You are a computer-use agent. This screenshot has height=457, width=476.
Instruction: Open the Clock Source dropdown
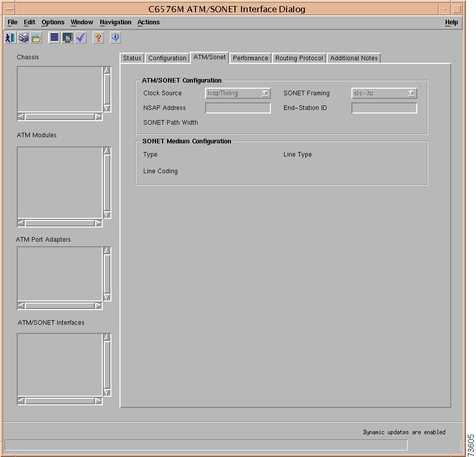click(237, 93)
